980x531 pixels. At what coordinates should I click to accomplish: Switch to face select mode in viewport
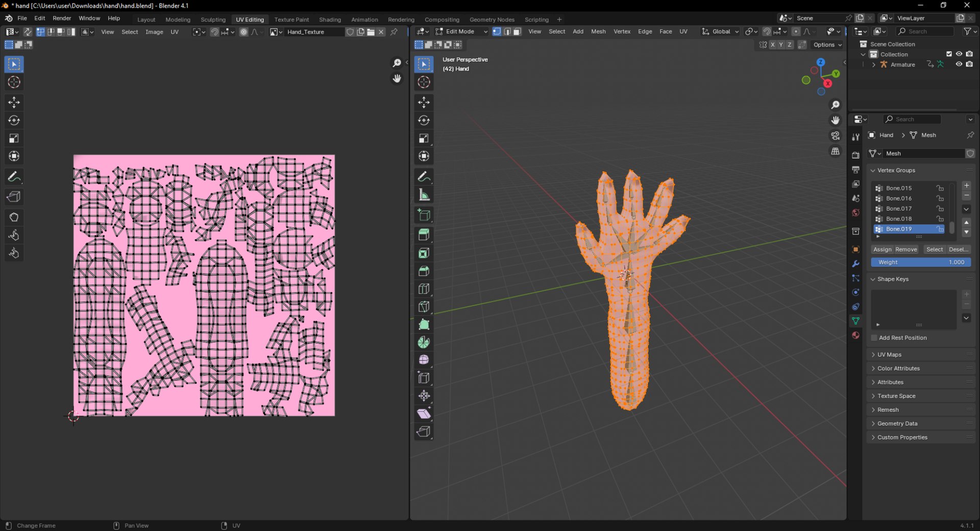tap(517, 32)
